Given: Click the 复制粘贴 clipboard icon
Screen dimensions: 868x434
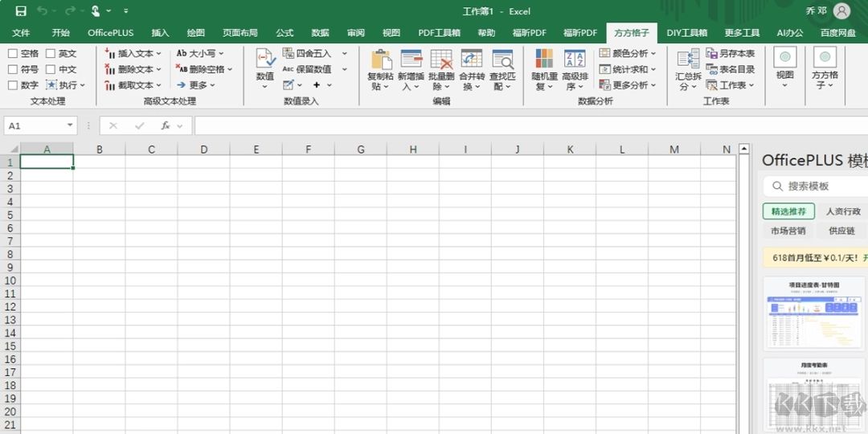Looking at the screenshot, I should pos(380,59).
